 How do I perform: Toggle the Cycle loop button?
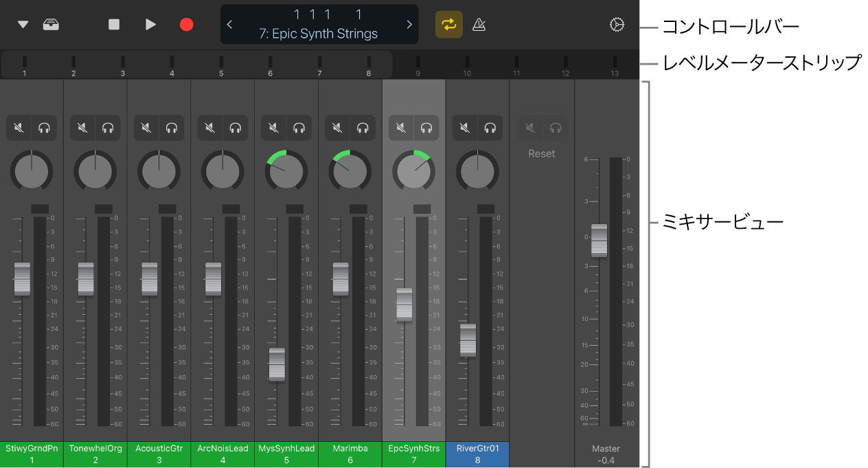click(x=449, y=24)
